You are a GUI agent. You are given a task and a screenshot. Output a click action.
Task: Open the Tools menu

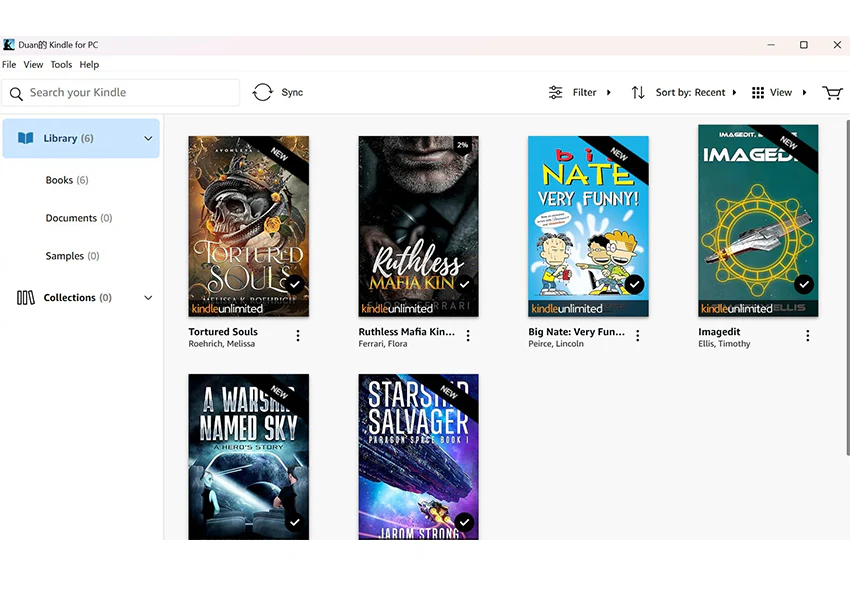pos(61,65)
